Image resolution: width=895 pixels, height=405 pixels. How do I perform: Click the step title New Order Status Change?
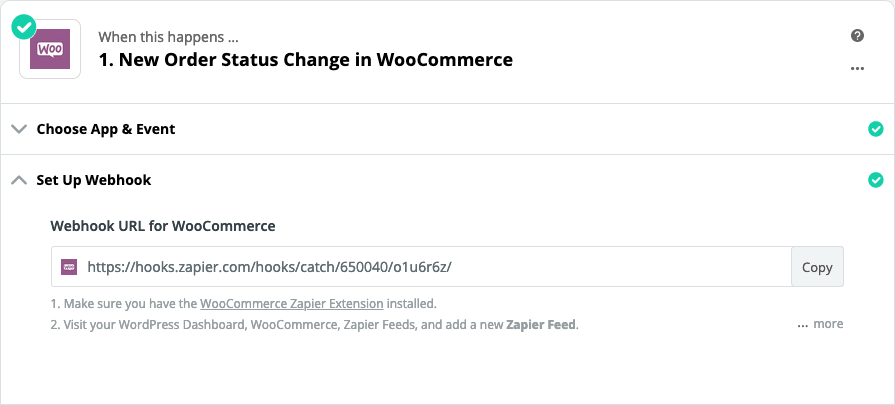[x=305, y=60]
